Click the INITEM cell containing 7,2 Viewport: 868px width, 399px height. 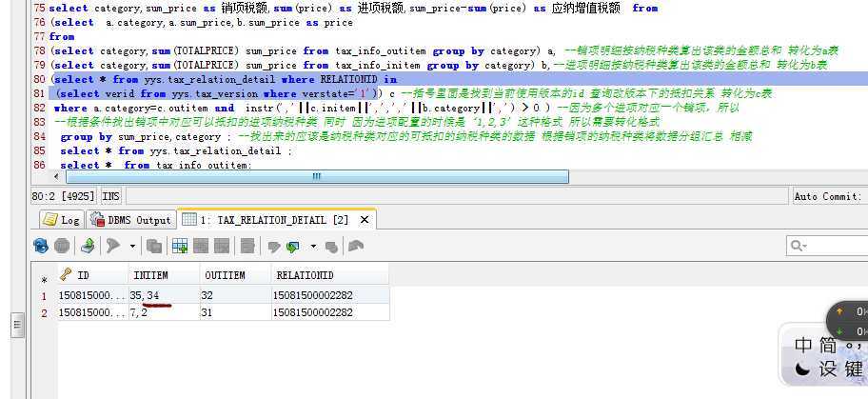click(x=164, y=312)
